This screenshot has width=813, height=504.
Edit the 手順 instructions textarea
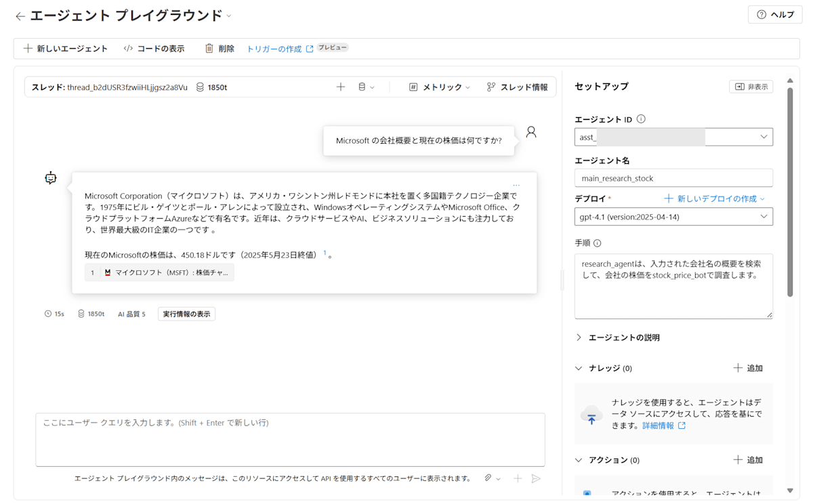[673, 286]
